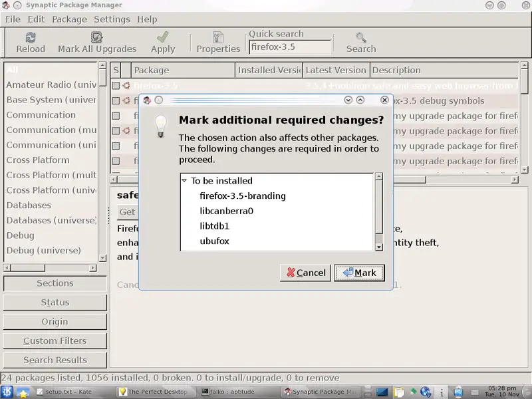Click the Origin filter button
This screenshot has width=532, height=399.
pos(55,322)
